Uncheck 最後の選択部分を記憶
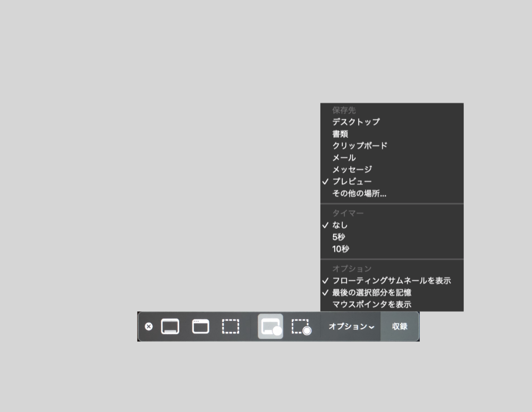Screen dimensions: 532x412 click(372, 293)
